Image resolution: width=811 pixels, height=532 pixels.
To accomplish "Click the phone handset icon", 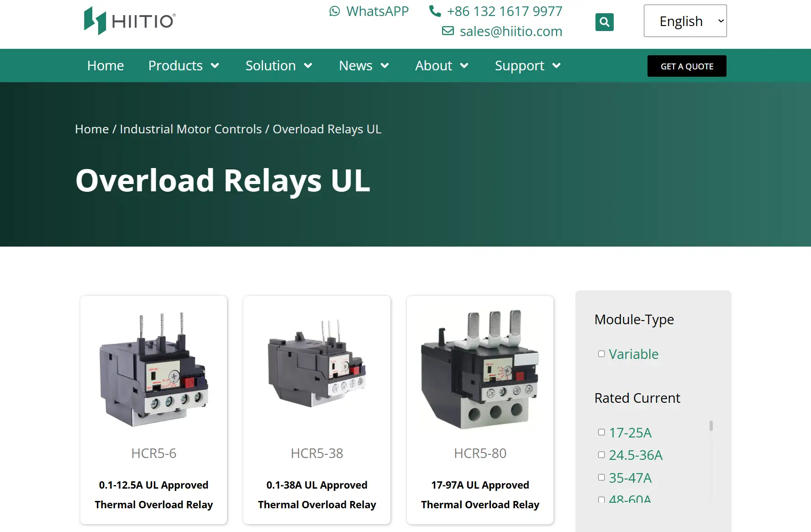I will pyautogui.click(x=435, y=11).
